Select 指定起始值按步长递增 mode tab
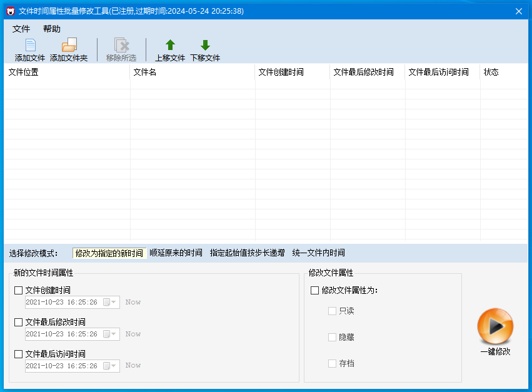Viewport: 532px width, 392px height. click(247, 253)
